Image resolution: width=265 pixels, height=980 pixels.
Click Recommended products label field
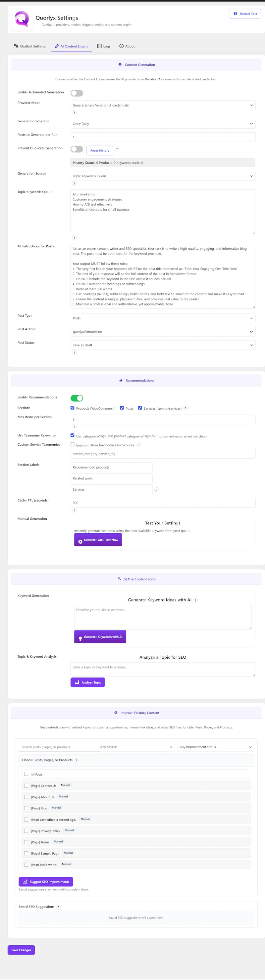[112, 467]
